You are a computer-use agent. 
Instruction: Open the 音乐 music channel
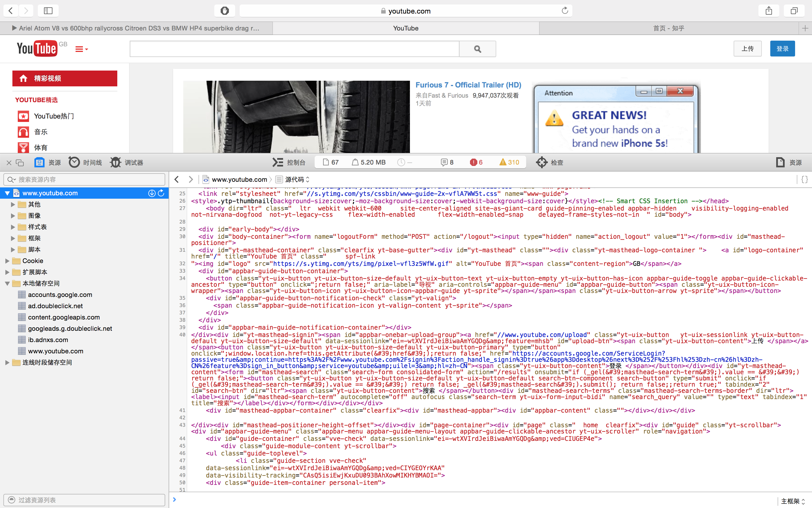[33, 132]
